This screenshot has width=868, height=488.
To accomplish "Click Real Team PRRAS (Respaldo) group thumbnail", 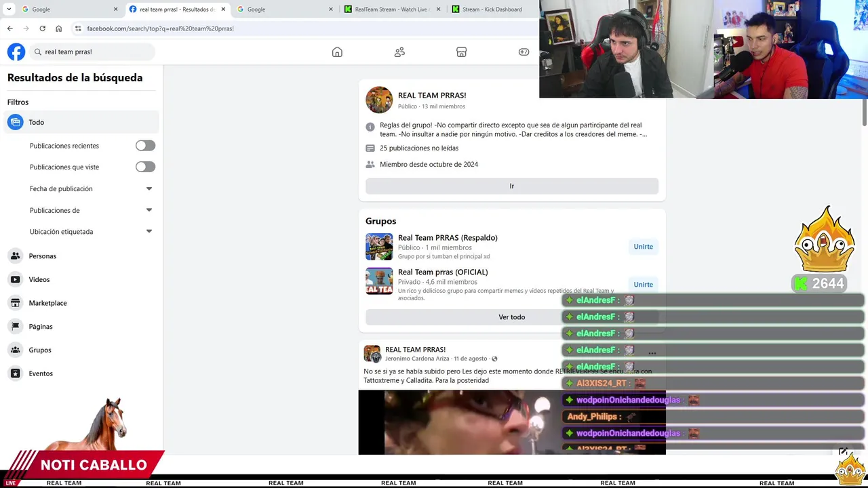I will 379,247.
